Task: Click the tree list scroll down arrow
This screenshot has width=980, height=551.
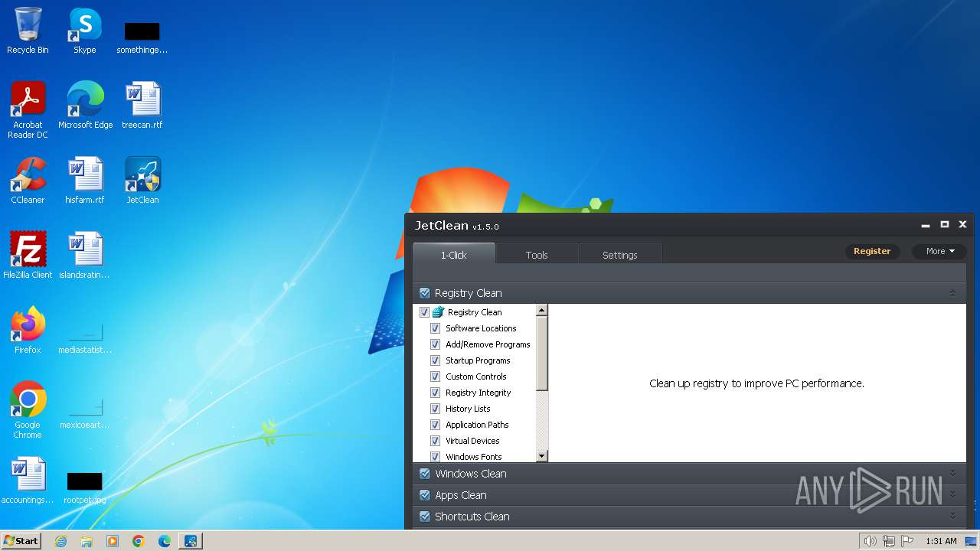Action: [542, 456]
